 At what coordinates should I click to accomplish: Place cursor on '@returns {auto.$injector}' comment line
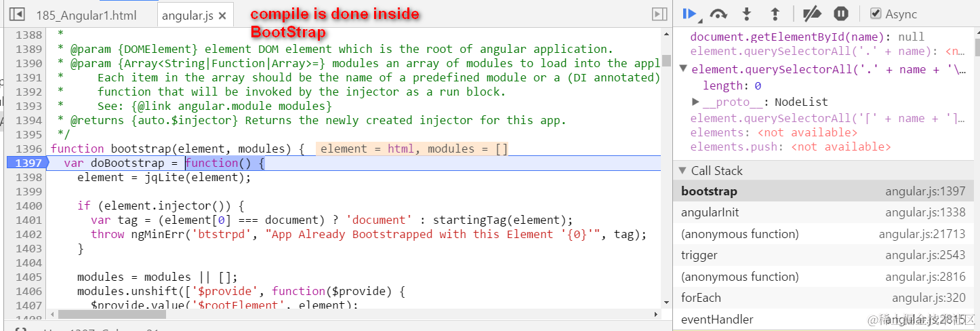[311, 120]
